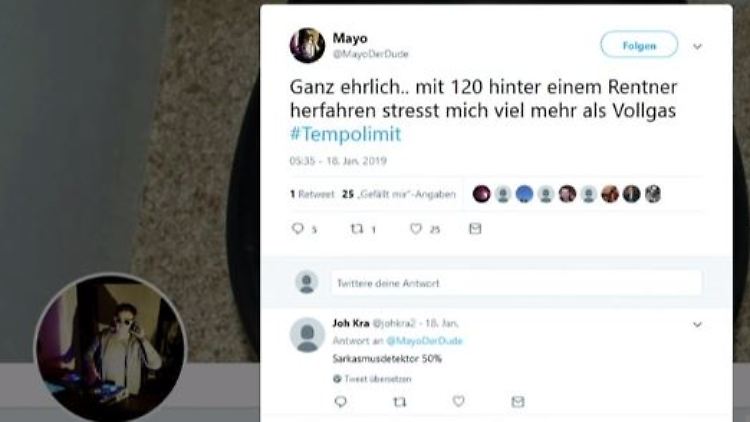Follow Mayo with the Folgen button
Screen dimensions: 750x422
639,44
